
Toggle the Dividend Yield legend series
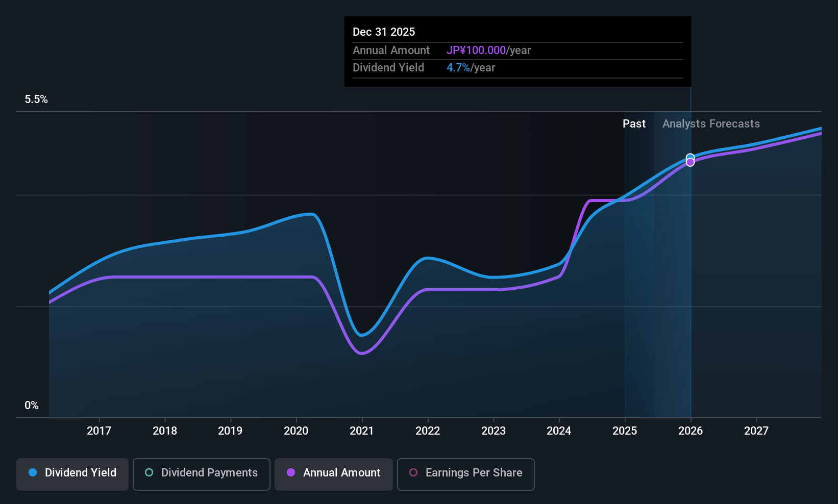[x=72, y=474]
